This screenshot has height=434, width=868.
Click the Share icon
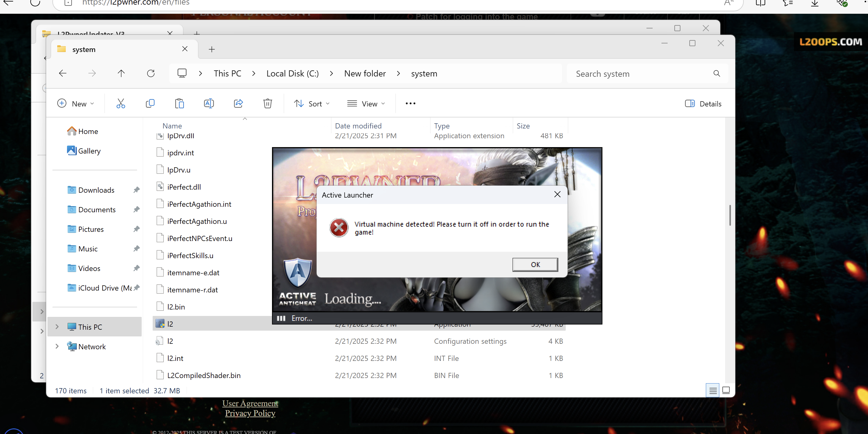click(238, 103)
